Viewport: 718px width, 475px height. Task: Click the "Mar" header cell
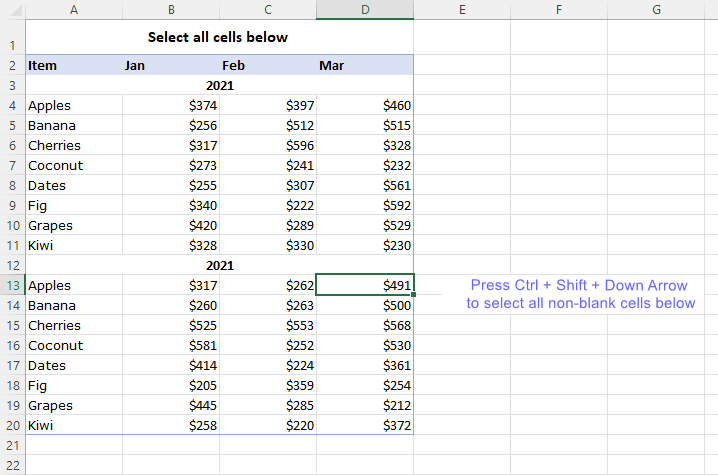[364, 65]
